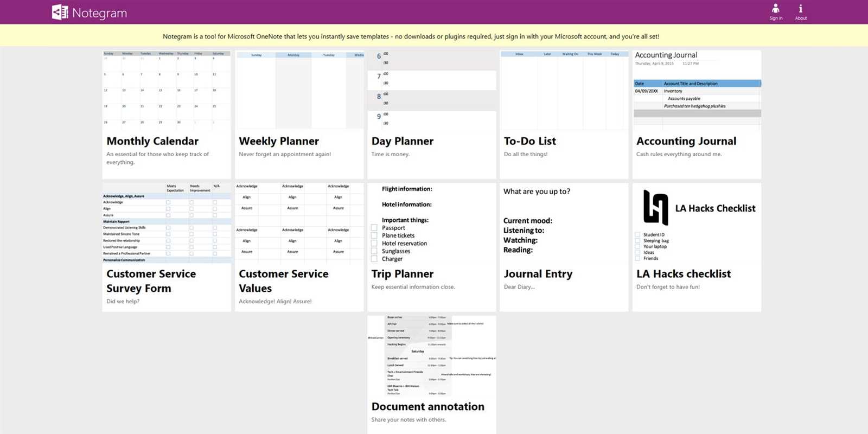Click 'Acknowledge! Align! Assure!' description
This screenshot has width=868, height=434.
275,302
